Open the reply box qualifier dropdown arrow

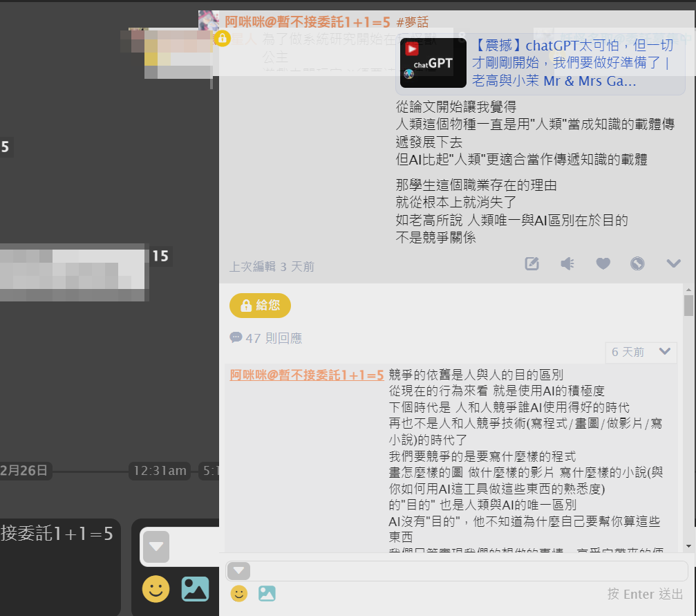click(239, 570)
